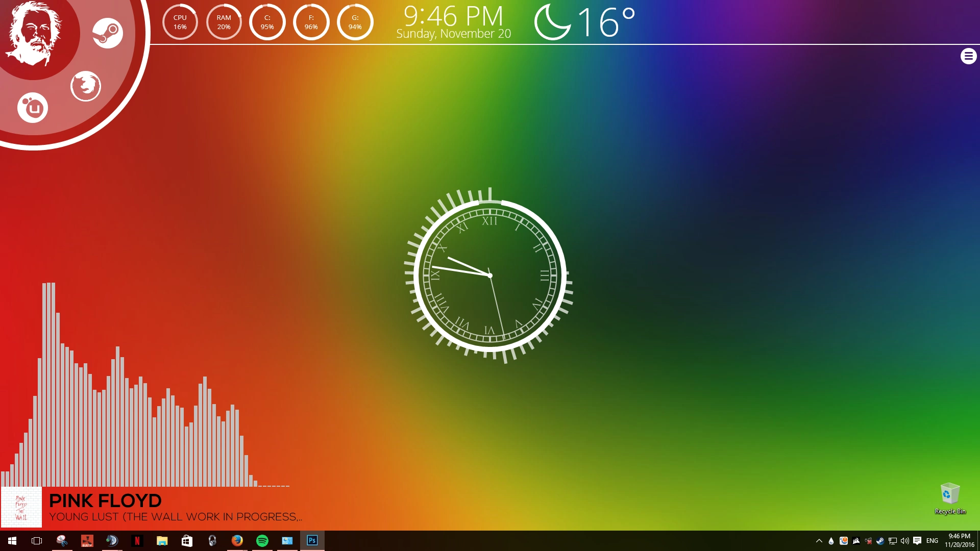Click the C: drive 95% circle
The height and width of the screenshot is (551, 980).
267,22
